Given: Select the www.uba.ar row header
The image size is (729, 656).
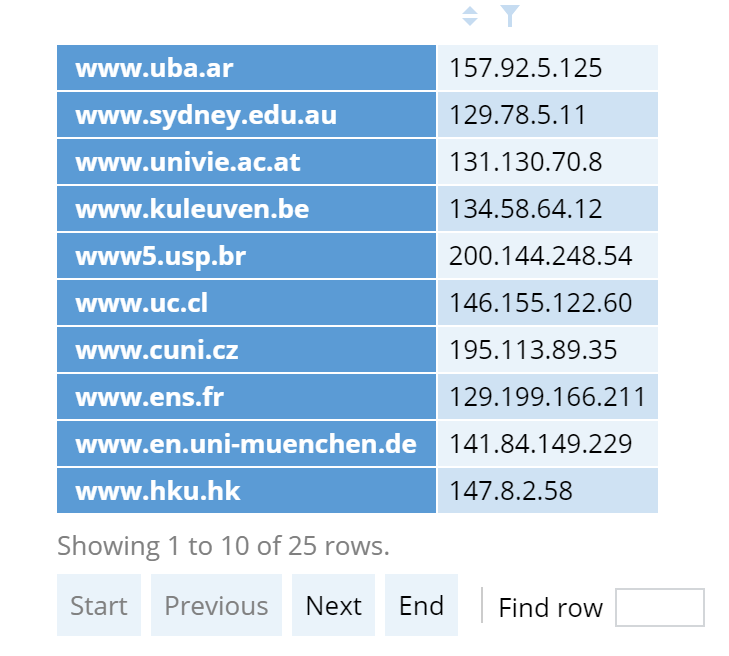Looking at the screenshot, I should click(x=246, y=68).
